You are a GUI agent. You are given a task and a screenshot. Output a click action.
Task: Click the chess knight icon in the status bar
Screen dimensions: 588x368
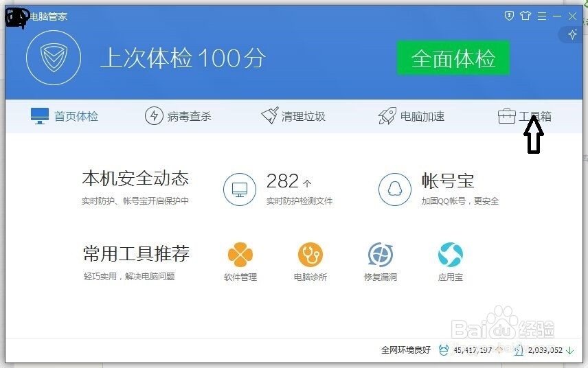(519, 350)
